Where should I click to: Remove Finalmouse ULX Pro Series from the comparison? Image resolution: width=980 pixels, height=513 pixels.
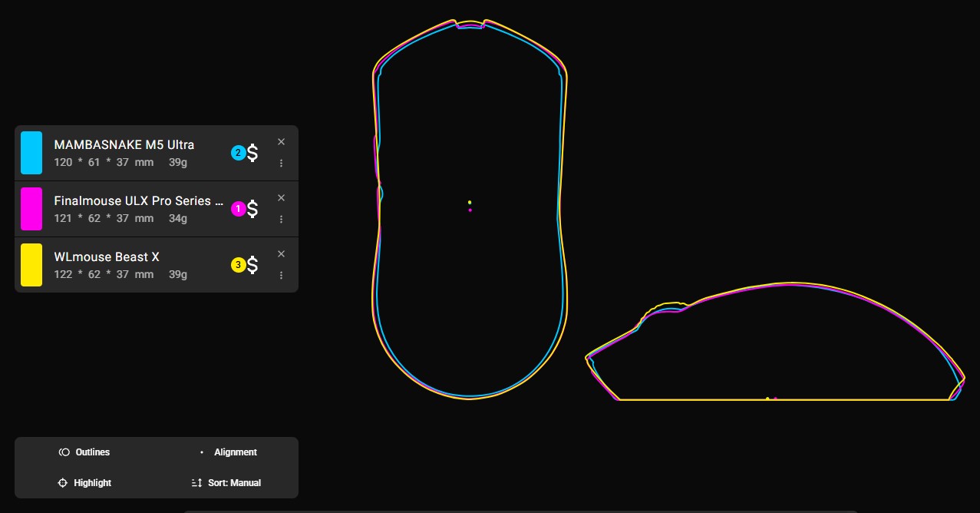pyautogui.click(x=281, y=197)
